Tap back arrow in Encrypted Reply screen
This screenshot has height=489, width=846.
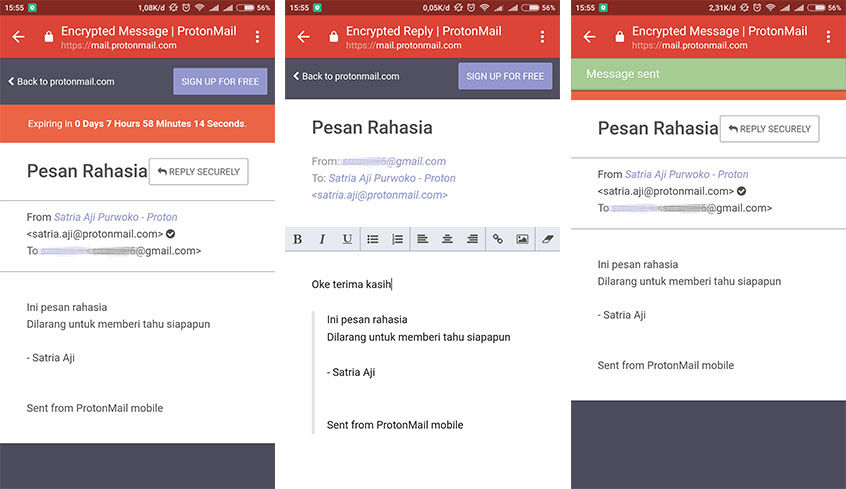click(303, 37)
